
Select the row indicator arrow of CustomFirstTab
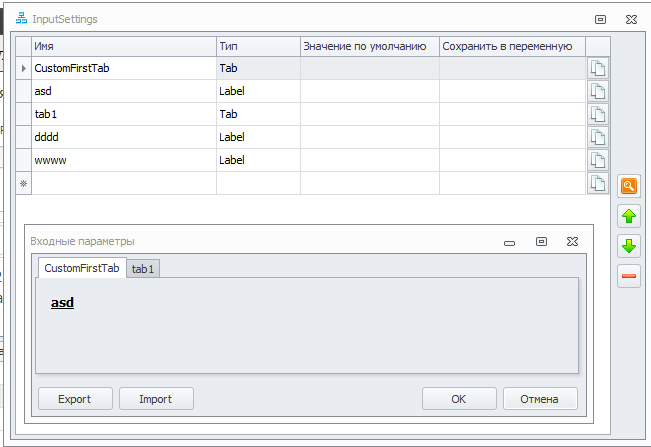(24, 68)
